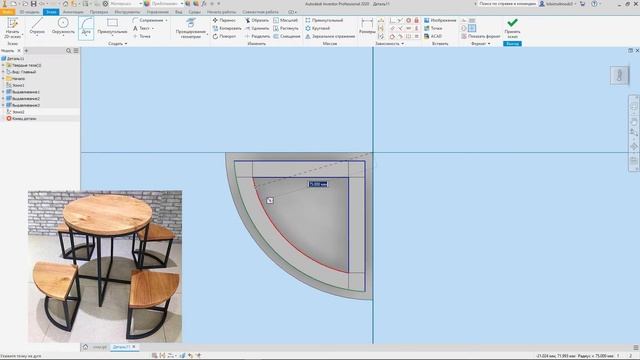The image size is (640, 360).
Task: Select the Trim (Обрезать) tool
Action: [257, 20]
